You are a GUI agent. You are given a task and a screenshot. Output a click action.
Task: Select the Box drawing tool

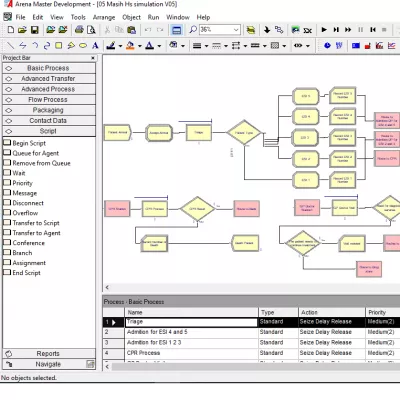coord(59,45)
